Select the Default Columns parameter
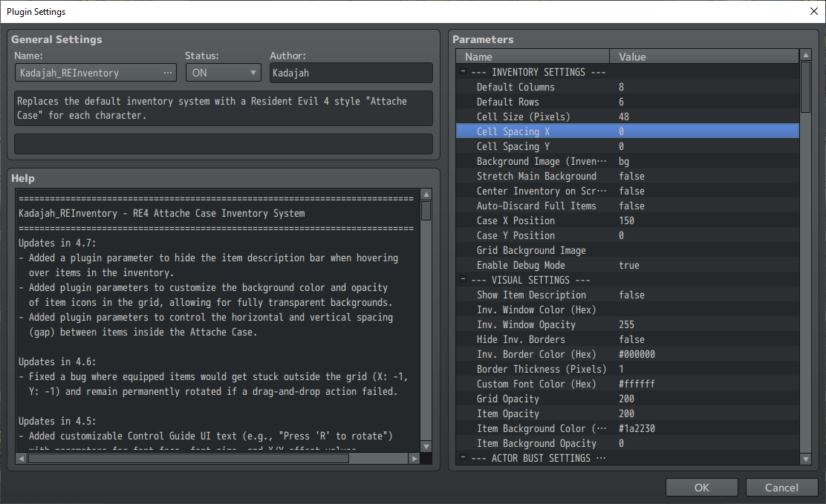Viewport: 826px width, 504px height. (628, 87)
